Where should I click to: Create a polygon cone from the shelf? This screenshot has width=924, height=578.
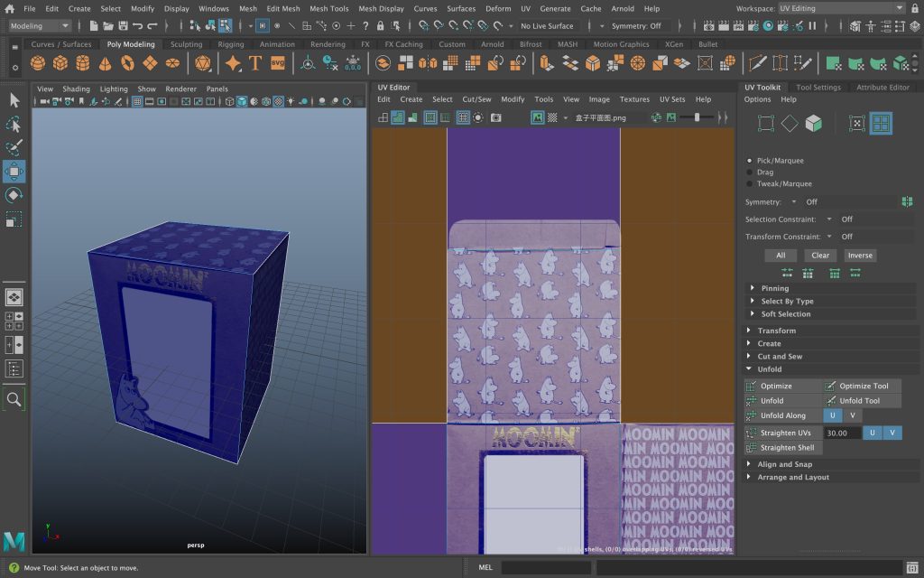[105, 63]
